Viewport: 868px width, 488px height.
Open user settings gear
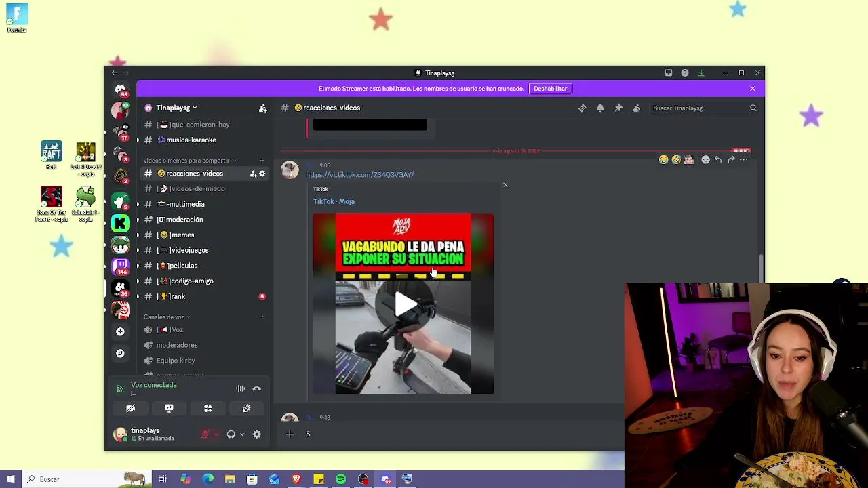pyautogui.click(x=256, y=434)
